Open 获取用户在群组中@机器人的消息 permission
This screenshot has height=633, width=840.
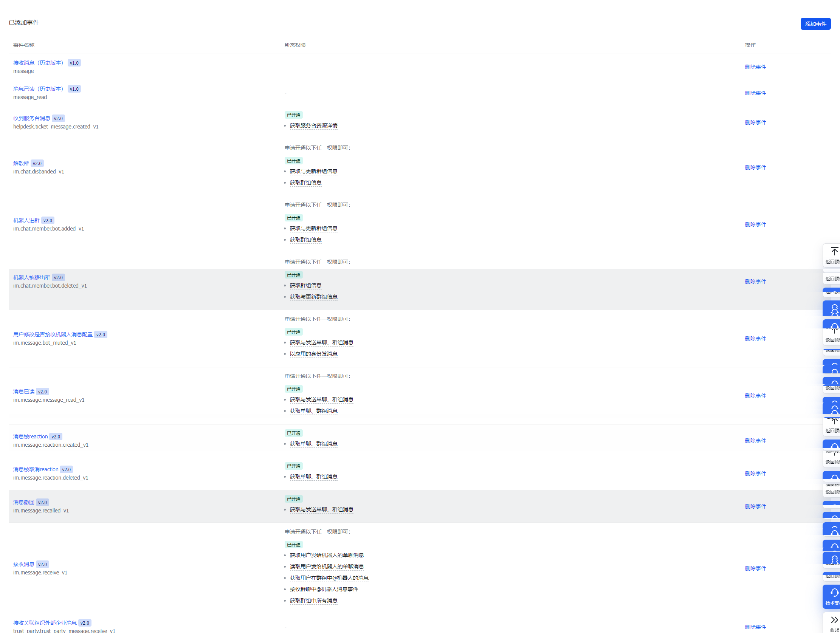(329, 578)
